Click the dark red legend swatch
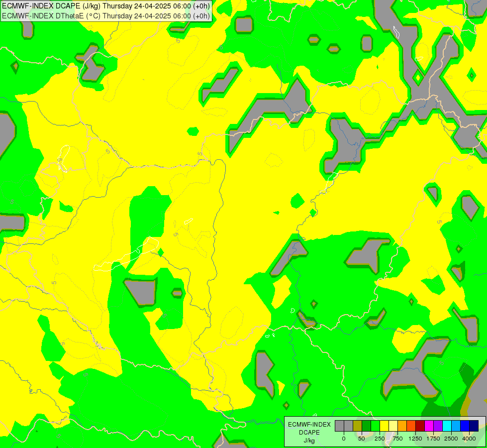This screenshot has height=448, width=487. pos(420,426)
